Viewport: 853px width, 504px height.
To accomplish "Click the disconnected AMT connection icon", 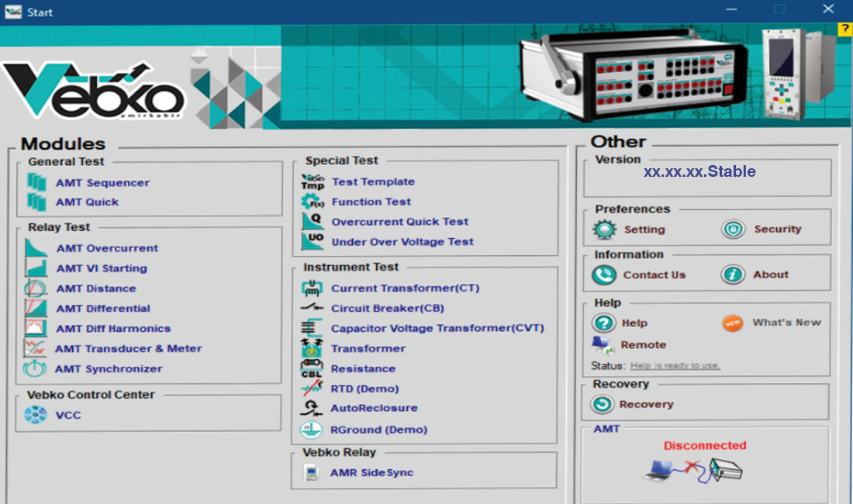I will pyautogui.click(x=692, y=471).
